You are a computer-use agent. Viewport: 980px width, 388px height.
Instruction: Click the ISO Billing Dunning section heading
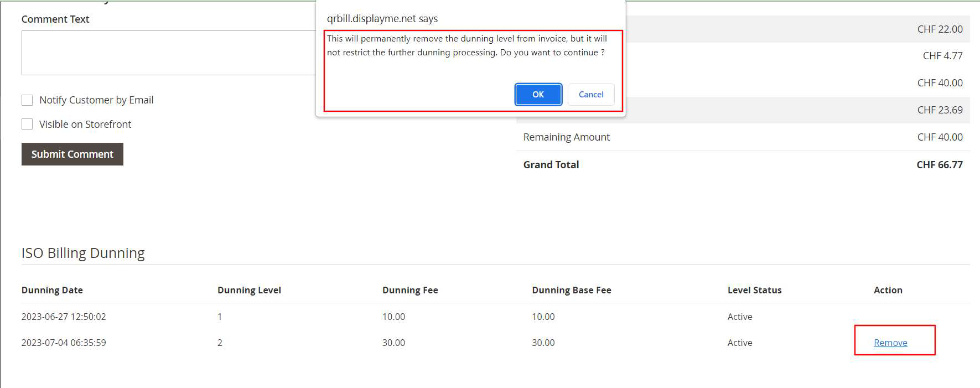coord(83,253)
